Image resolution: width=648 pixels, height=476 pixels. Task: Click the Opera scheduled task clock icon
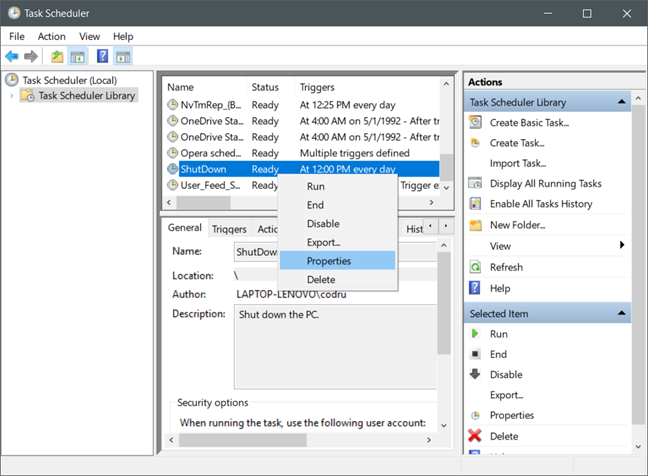pyautogui.click(x=172, y=153)
